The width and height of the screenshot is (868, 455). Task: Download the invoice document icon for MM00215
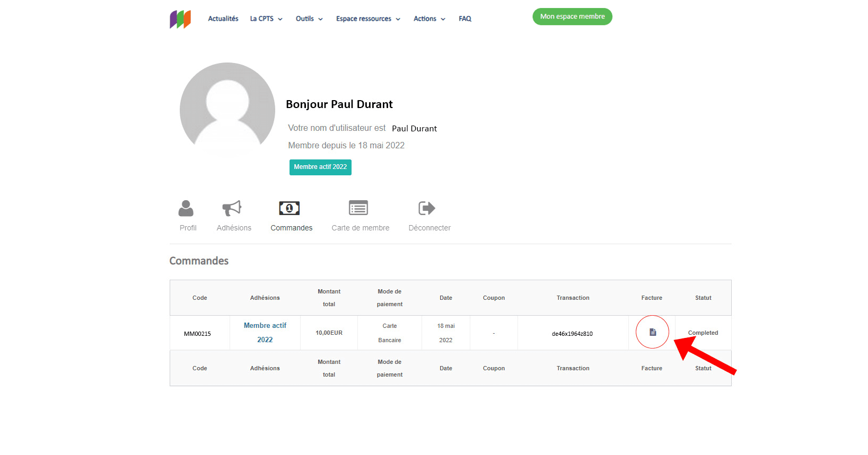653,332
